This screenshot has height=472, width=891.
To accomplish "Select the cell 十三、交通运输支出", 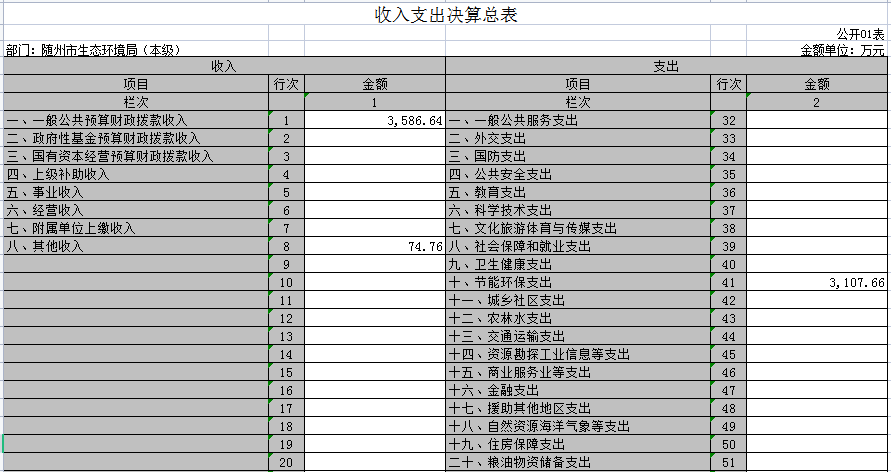I will pos(578,336).
